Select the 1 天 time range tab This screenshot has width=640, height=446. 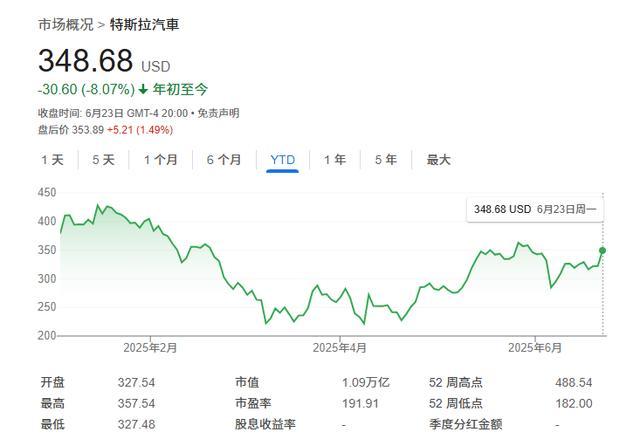click(53, 160)
